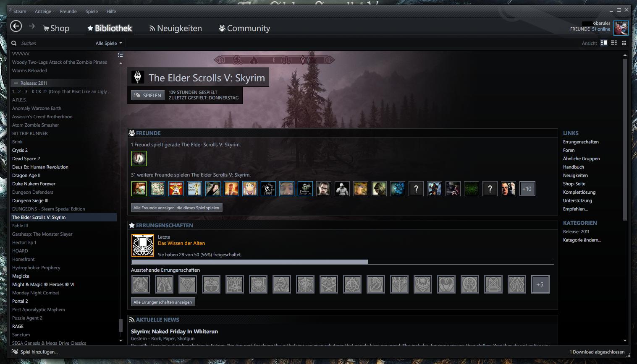The image size is (637, 364).
Task: Go back with the circled back arrow
Action: (x=16, y=26)
